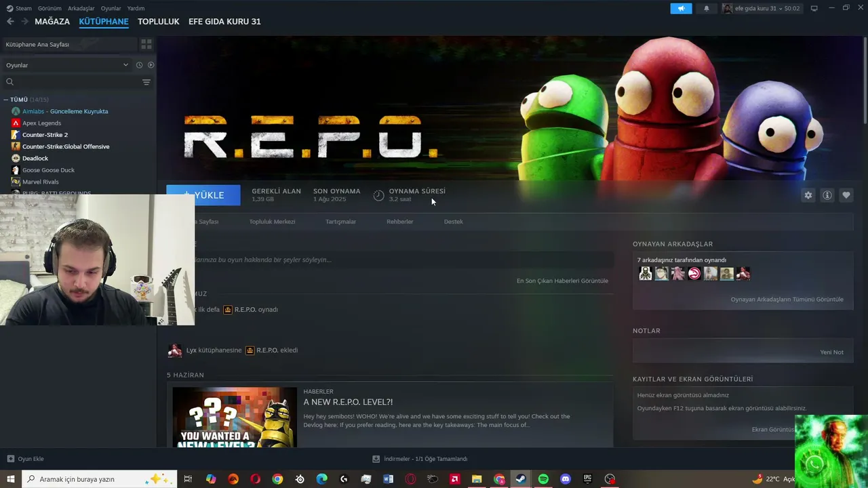Open Spotify from the taskbar
868x488 pixels.
pyautogui.click(x=543, y=479)
